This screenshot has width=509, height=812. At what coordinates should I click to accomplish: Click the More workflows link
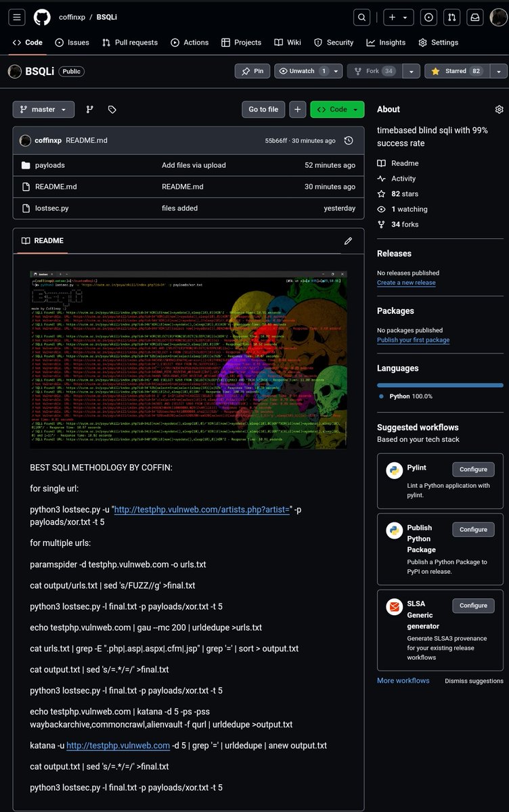[403, 681]
